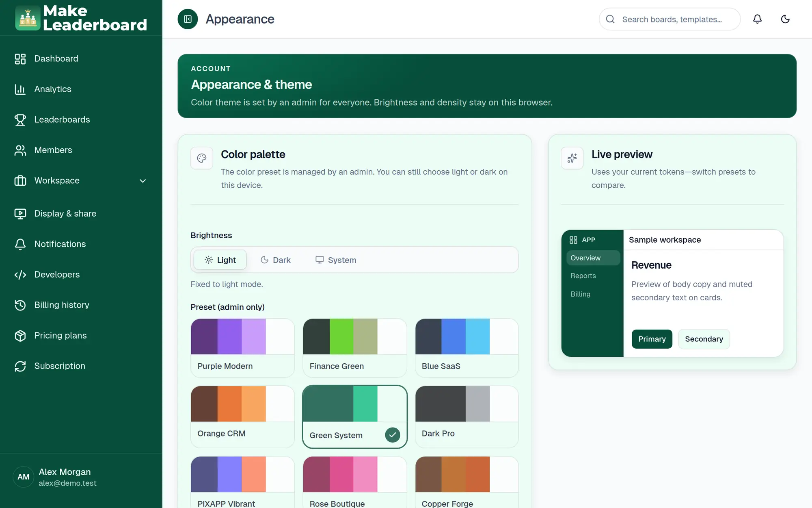This screenshot has height=508, width=812.
Task: Collapse sidebar with the panel toggle icon
Action: [188, 19]
